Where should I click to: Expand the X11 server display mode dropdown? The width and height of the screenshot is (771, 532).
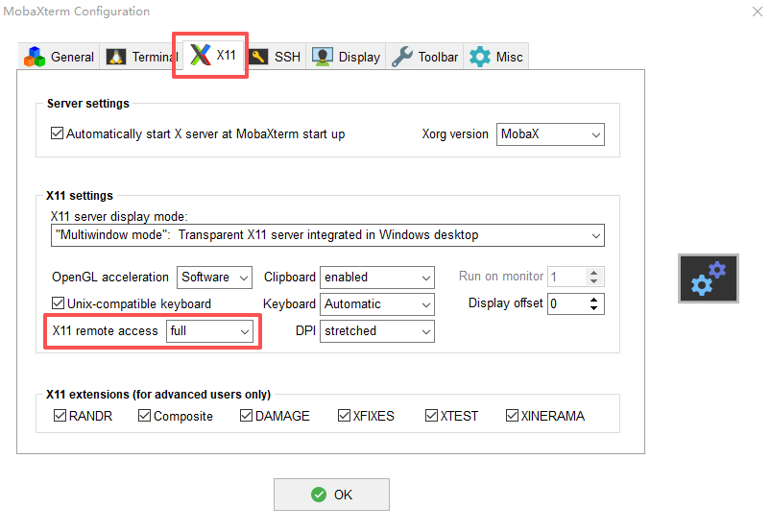pos(327,235)
